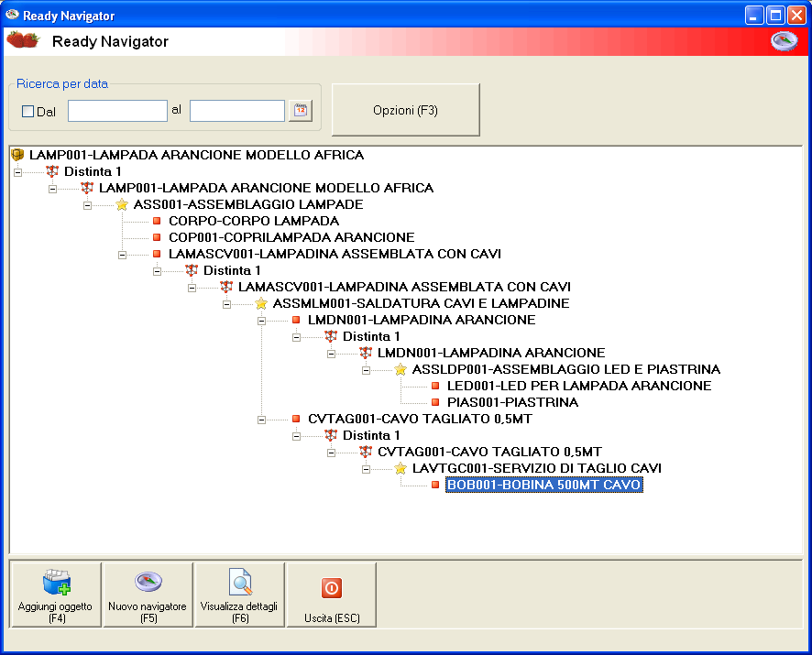The height and width of the screenshot is (655, 812).
Task: Select COP001-COPRILAMPADA ARANCIONE row
Action: (291, 237)
